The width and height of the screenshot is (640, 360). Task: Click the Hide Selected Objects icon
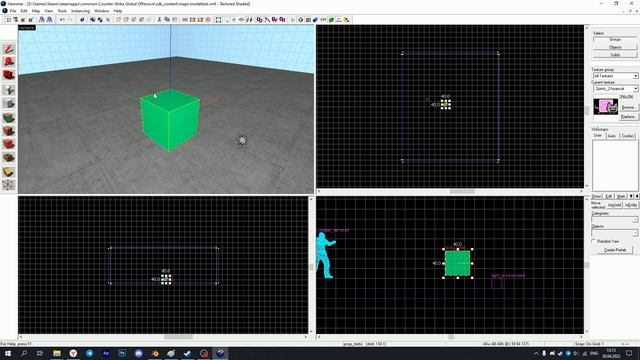pyautogui.click(x=118, y=20)
